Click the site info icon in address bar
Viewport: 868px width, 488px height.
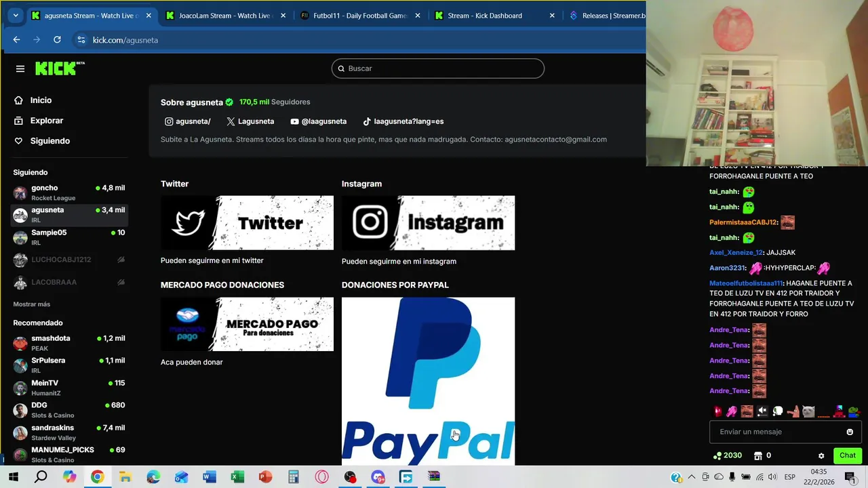pyautogui.click(x=81, y=40)
